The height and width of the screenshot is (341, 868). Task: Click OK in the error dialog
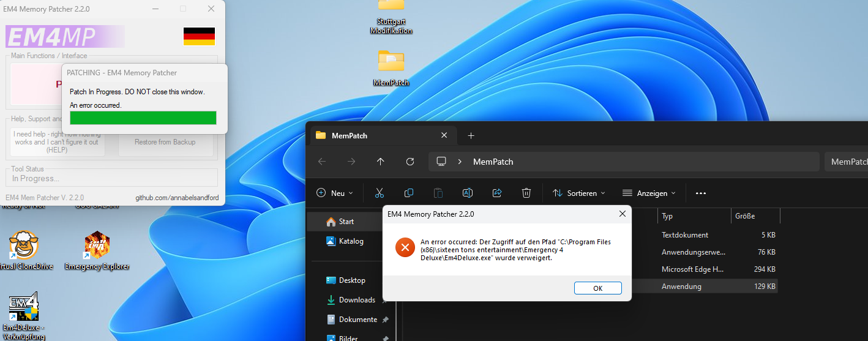point(597,288)
